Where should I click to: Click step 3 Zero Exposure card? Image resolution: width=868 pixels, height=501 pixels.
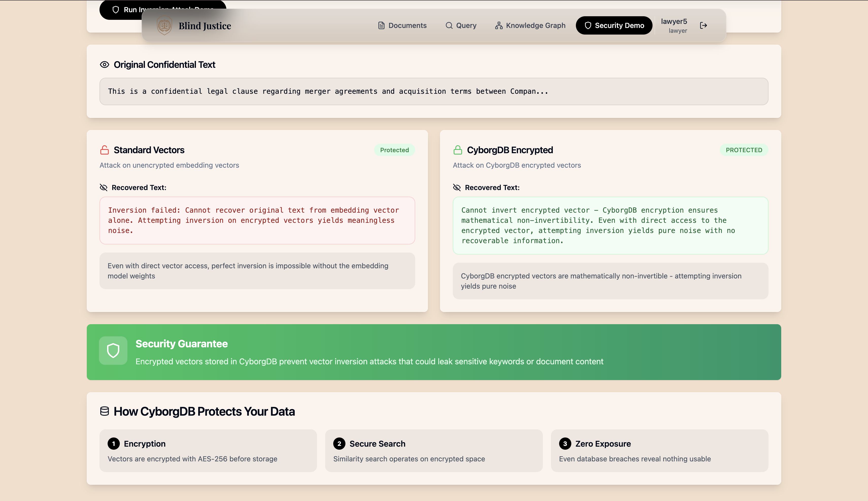(659, 450)
